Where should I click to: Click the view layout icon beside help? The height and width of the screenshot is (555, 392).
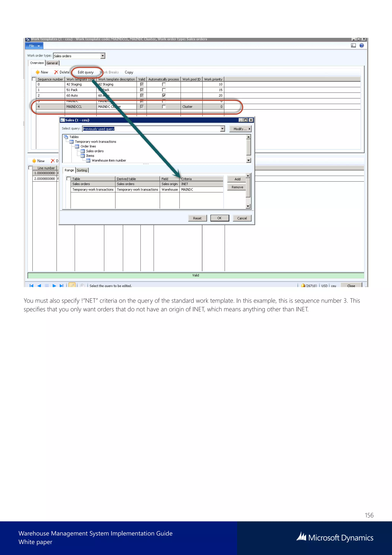[x=353, y=45]
